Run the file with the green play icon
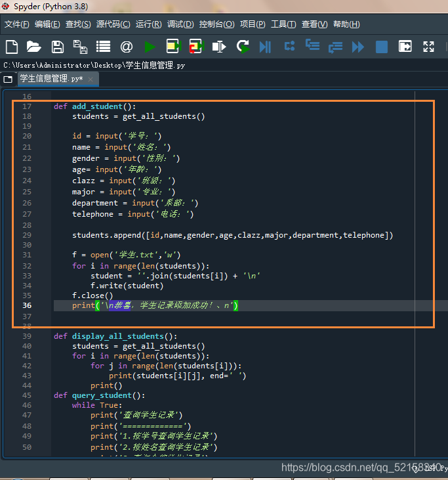 click(150, 47)
